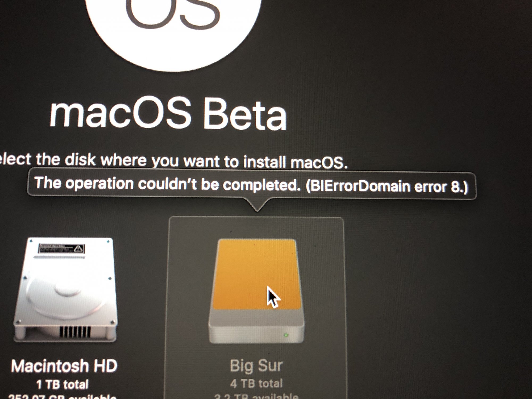
Task: Click the gray base of the Big Sur drive
Action: coord(256,327)
